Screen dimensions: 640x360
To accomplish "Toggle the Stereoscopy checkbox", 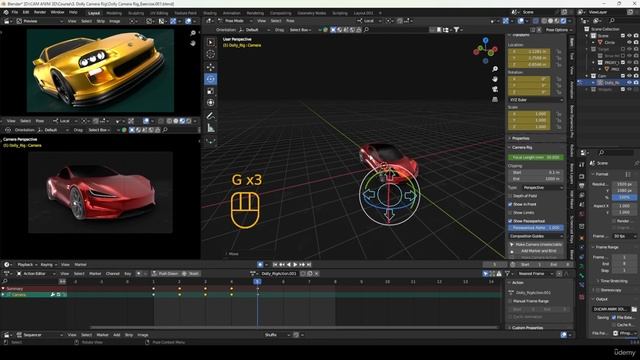I will tap(598, 290).
